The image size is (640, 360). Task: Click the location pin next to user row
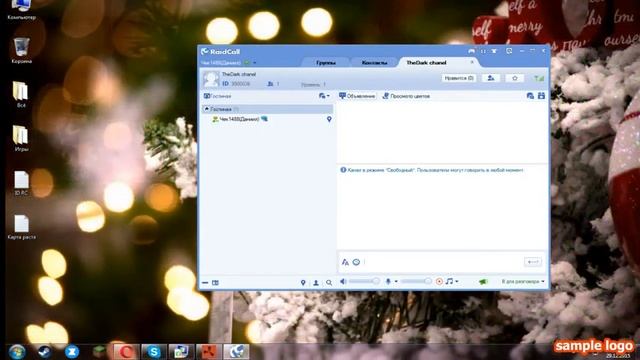(329, 119)
